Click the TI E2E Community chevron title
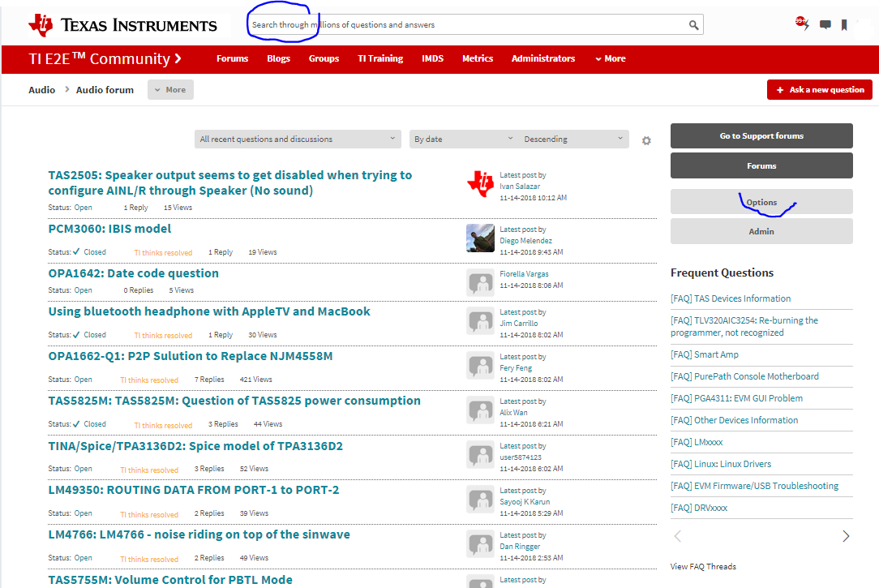Image resolution: width=879 pixels, height=588 pixels. coord(105,59)
